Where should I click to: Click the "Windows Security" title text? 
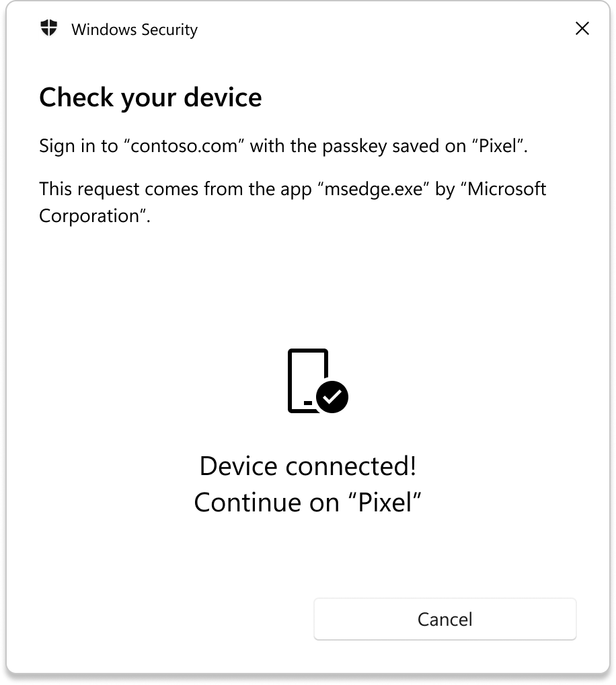[x=134, y=30]
